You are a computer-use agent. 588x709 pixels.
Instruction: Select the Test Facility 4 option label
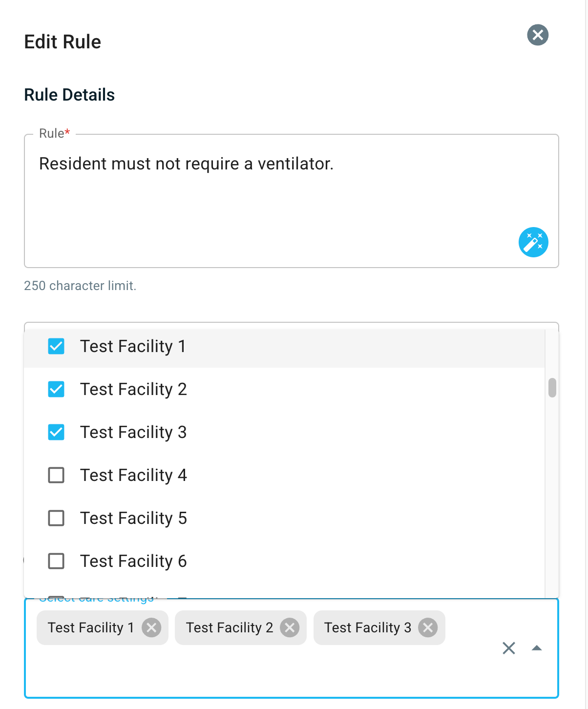pos(133,475)
